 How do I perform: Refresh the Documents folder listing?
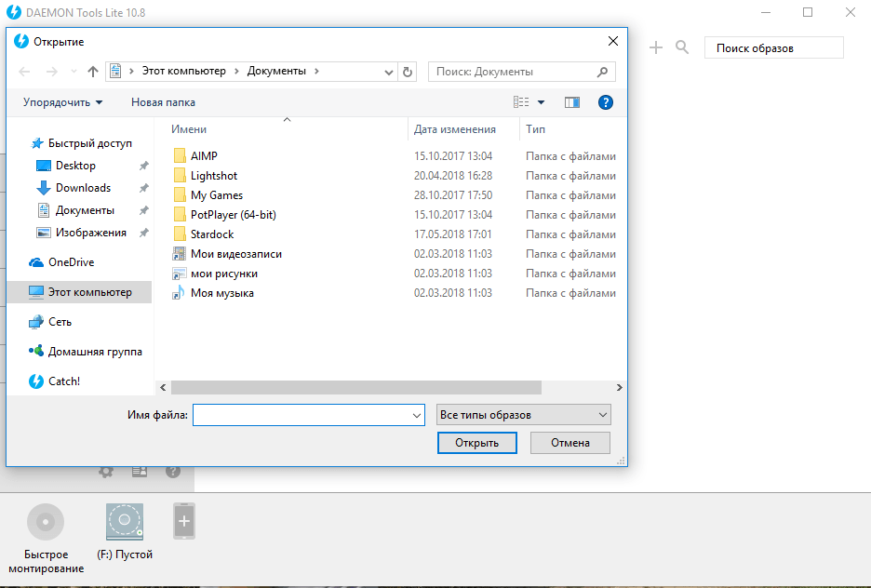click(x=408, y=72)
